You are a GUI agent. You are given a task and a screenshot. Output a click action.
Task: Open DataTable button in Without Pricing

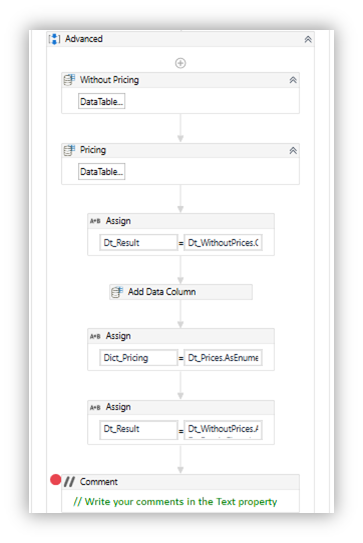pyautogui.click(x=101, y=101)
